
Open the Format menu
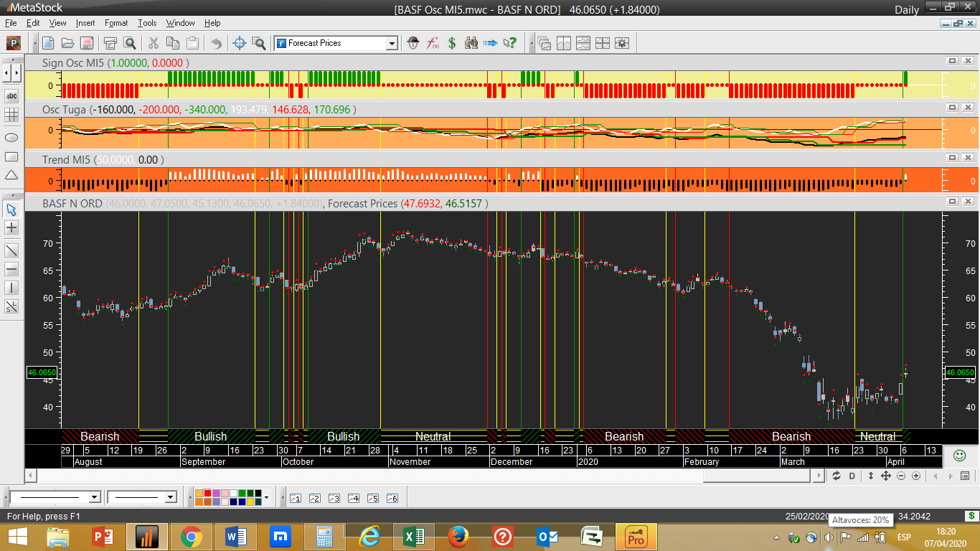pyautogui.click(x=116, y=23)
